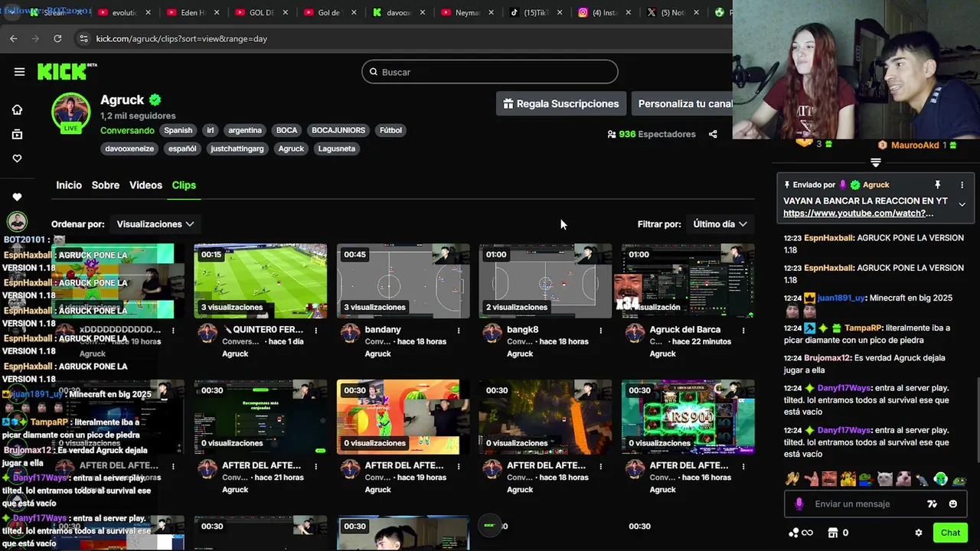Click the Buscar search field
Screen dimensions: 980x551
(x=490, y=72)
